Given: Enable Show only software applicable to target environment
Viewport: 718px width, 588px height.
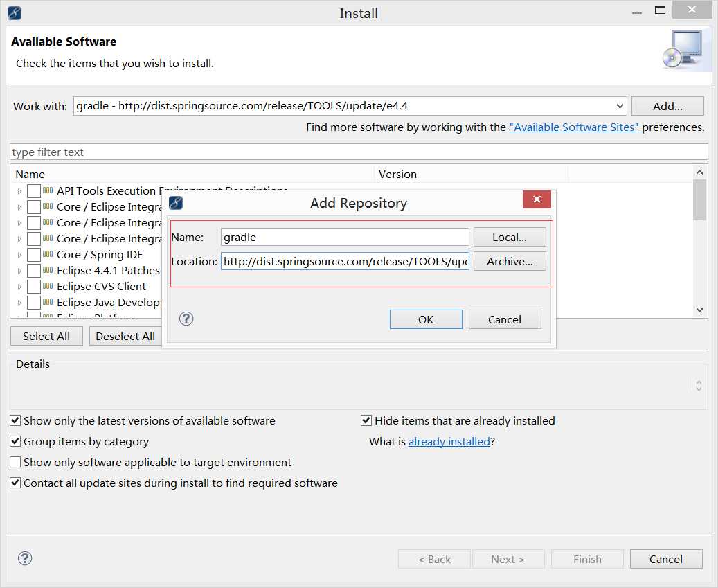Looking at the screenshot, I should point(15,462).
